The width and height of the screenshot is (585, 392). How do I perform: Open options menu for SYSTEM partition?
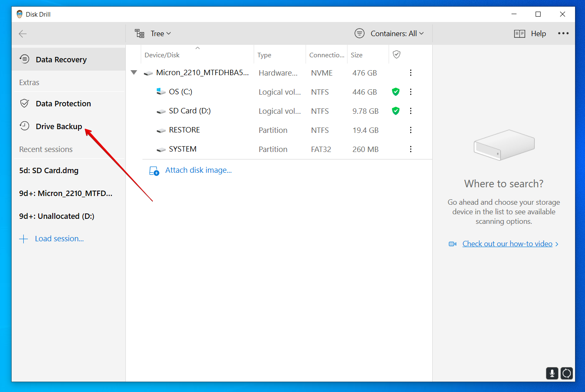(411, 149)
